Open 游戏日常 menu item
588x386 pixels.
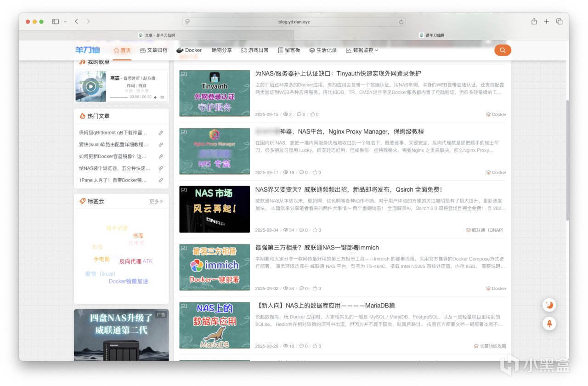point(255,50)
